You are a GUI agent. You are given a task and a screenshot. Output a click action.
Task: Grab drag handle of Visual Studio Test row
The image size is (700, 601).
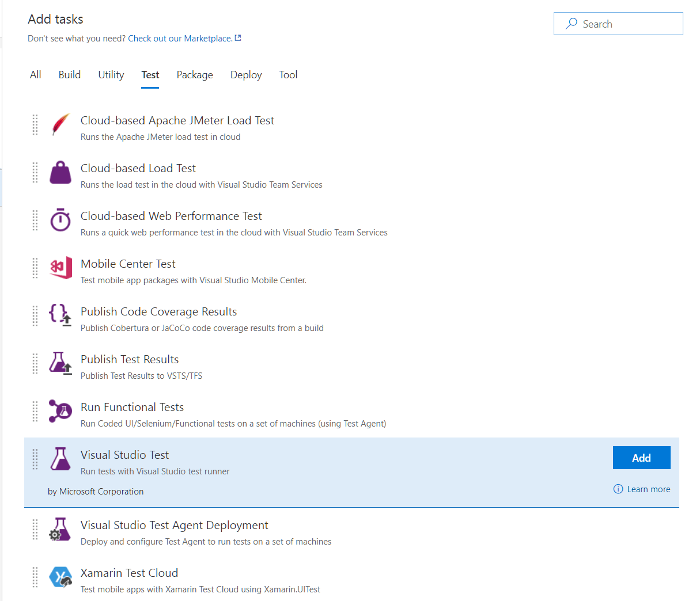tap(35, 459)
